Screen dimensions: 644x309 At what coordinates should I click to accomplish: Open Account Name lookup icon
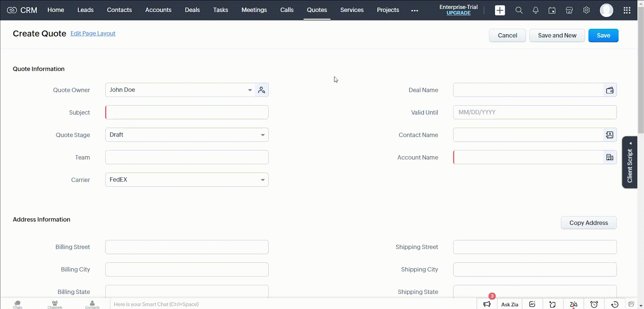(609, 157)
